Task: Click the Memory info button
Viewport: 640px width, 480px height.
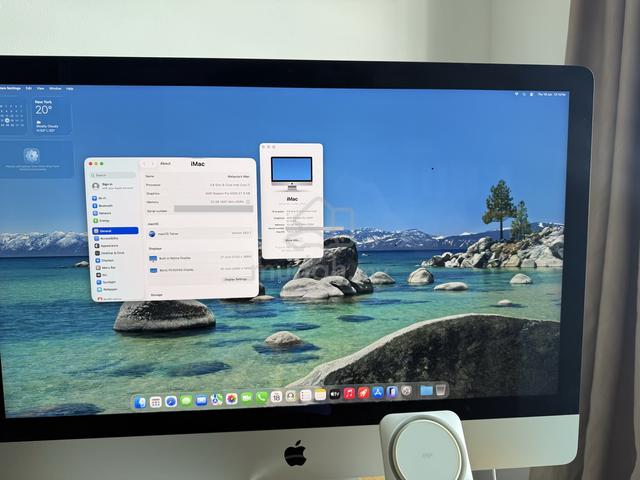Action: 248,202
